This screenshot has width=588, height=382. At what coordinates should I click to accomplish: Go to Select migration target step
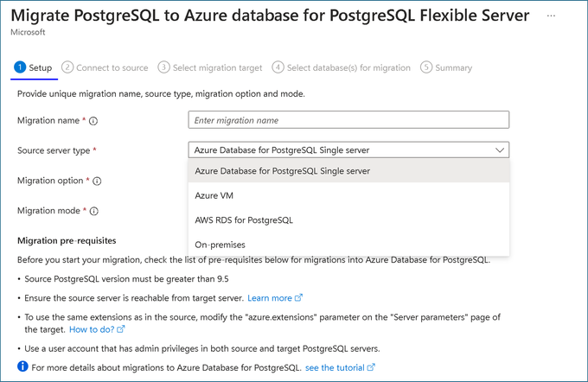pos(210,68)
